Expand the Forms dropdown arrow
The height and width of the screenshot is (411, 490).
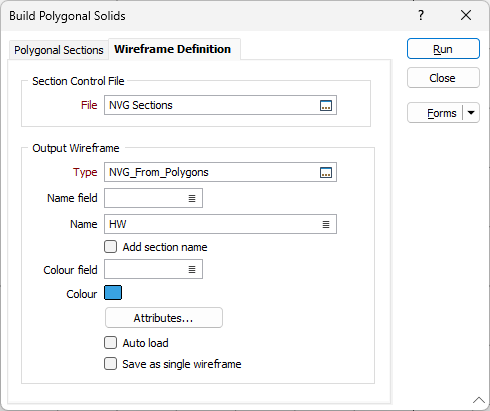[471, 113]
